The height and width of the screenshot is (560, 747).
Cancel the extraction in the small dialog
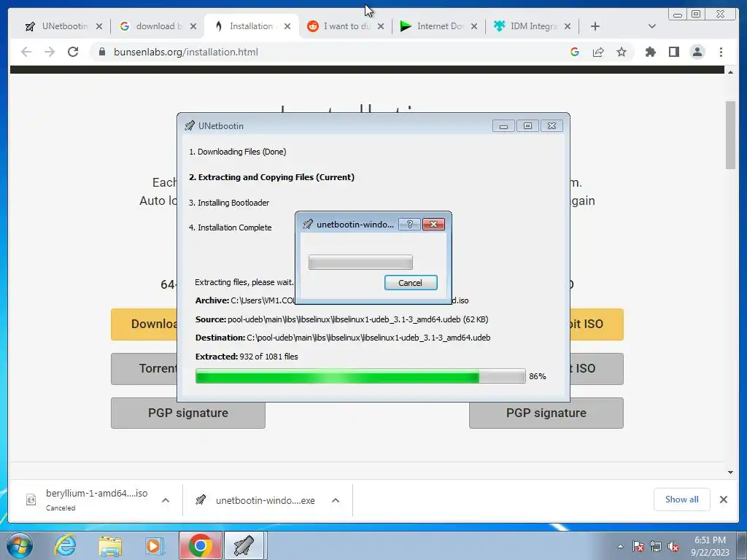tap(410, 283)
